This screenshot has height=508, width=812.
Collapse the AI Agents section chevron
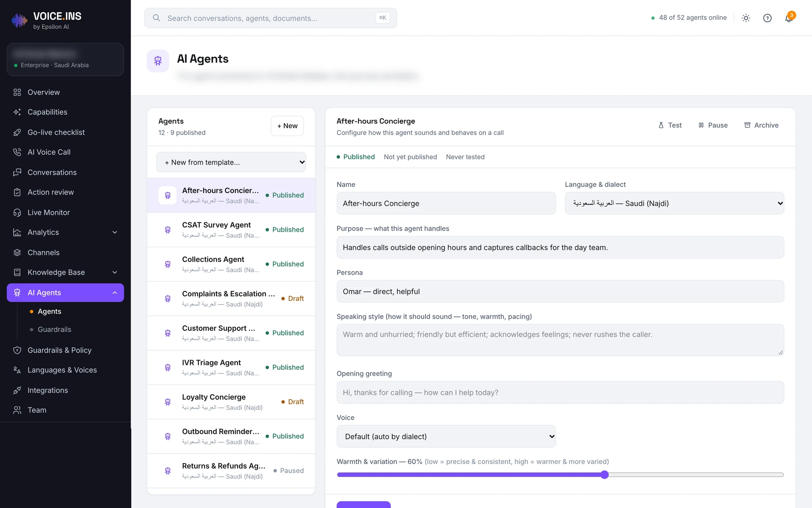115,293
